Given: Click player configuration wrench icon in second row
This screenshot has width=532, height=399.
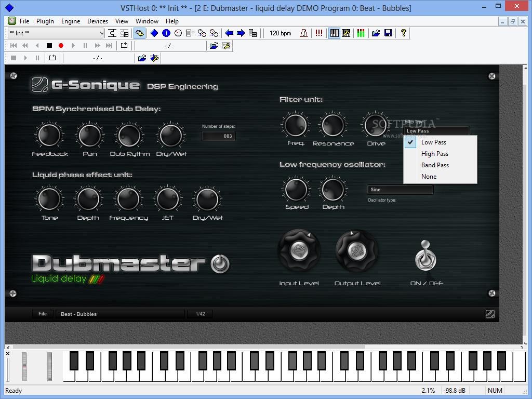Looking at the screenshot, I should coord(226,46).
